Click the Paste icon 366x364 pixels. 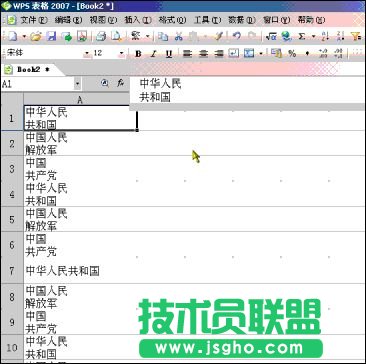click(194, 36)
